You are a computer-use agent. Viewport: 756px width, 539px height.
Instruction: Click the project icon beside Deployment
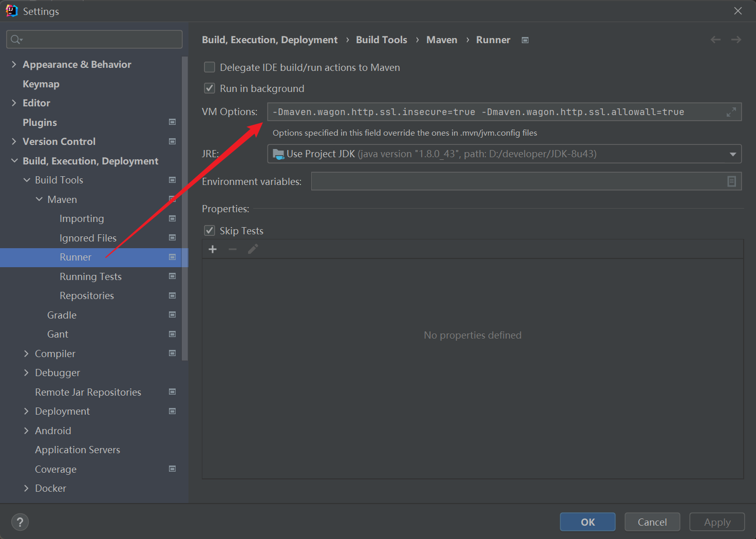[173, 411]
